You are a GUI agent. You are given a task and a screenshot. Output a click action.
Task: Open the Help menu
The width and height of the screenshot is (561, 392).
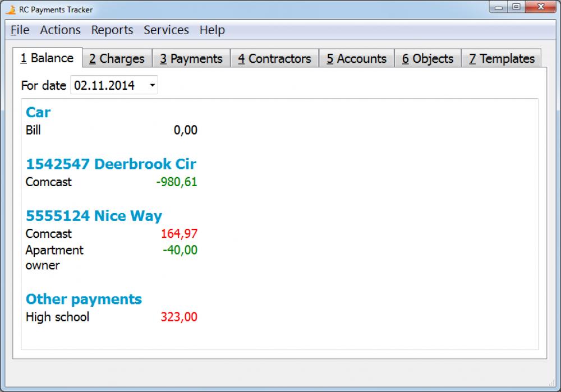211,30
